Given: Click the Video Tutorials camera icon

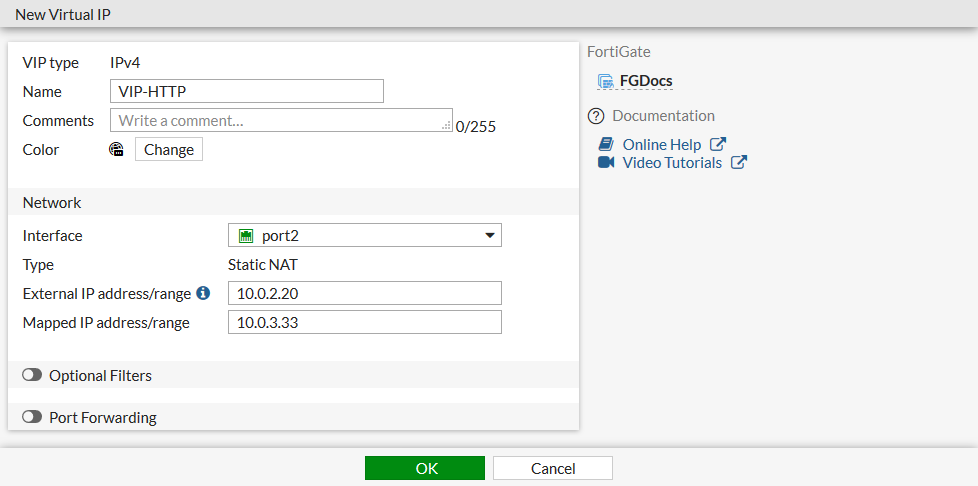Looking at the screenshot, I should (606, 162).
